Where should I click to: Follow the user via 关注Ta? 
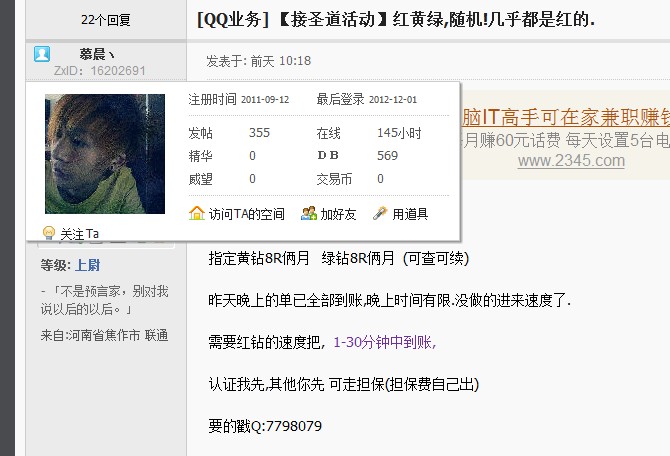[x=79, y=234]
